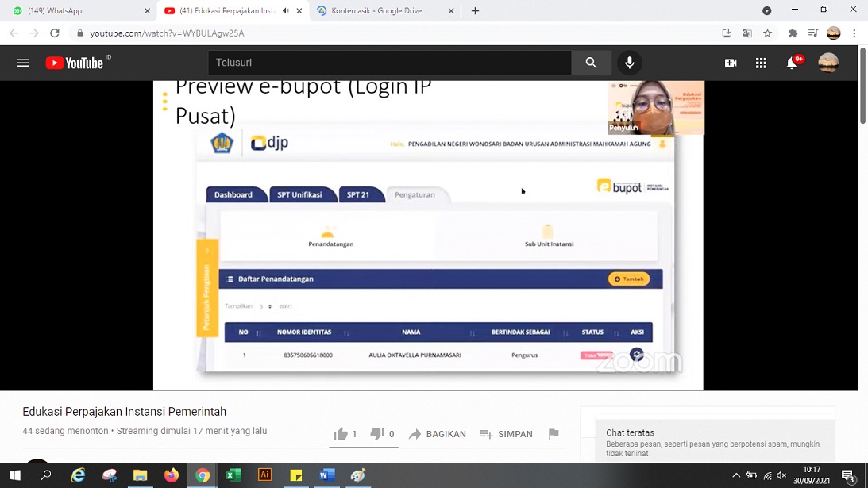Open the YouTube hamburger guide menu

(x=23, y=63)
